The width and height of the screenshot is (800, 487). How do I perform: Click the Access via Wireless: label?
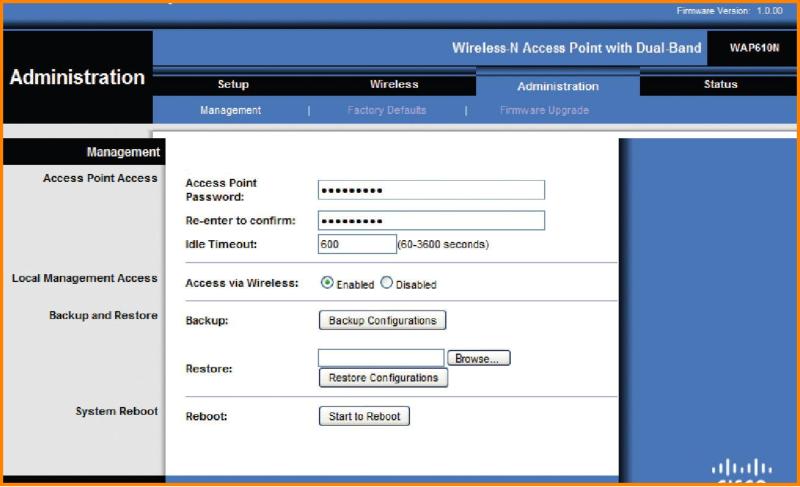click(242, 283)
